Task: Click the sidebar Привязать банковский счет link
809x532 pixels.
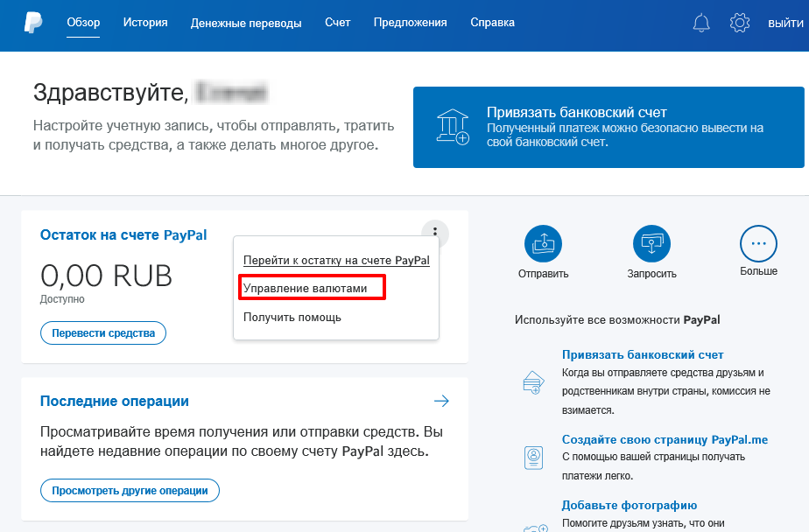Action: pos(643,354)
